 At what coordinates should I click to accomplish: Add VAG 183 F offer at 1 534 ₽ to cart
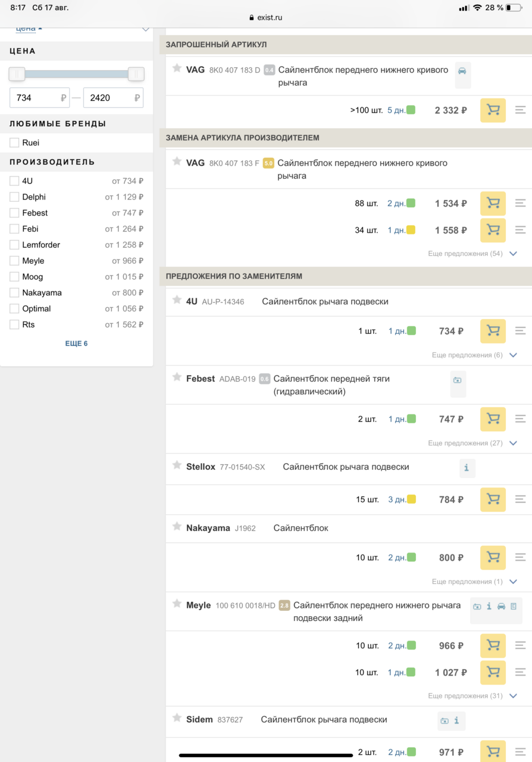[493, 204]
